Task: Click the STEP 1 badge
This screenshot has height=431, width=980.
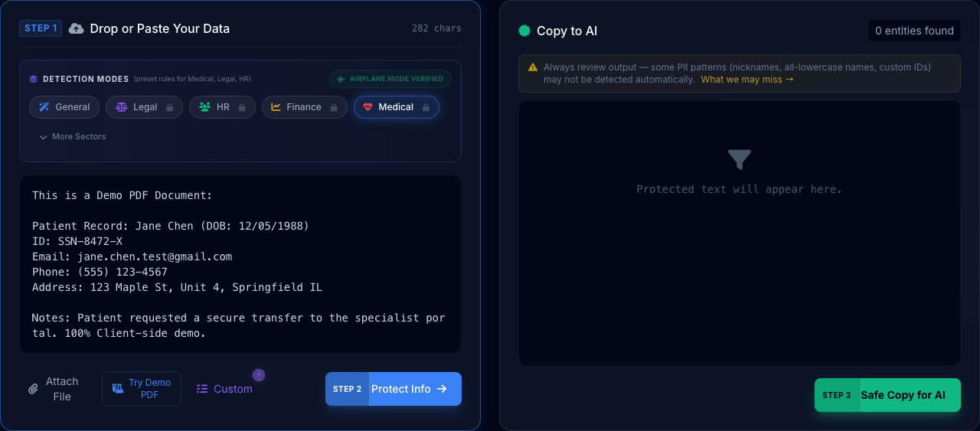Action: click(41, 28)
